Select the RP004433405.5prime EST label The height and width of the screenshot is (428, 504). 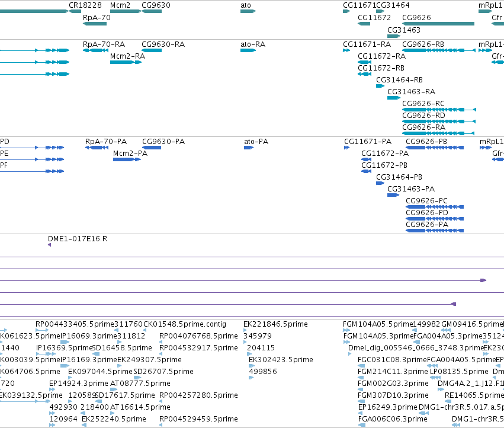[x=75, y=324]
